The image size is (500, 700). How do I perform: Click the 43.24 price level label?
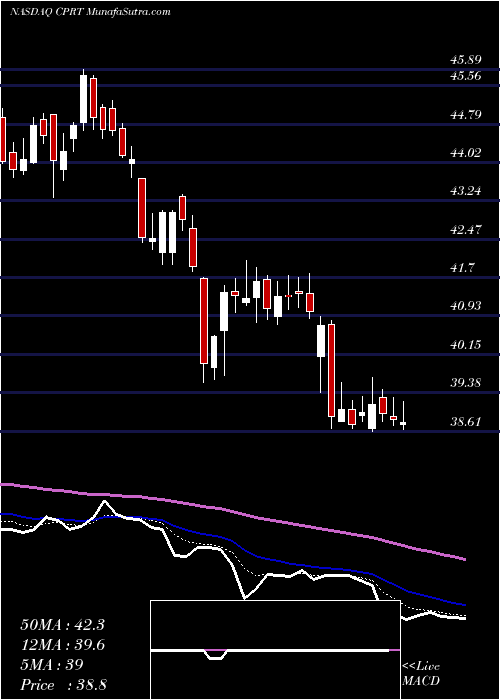[x=464, y=191]
